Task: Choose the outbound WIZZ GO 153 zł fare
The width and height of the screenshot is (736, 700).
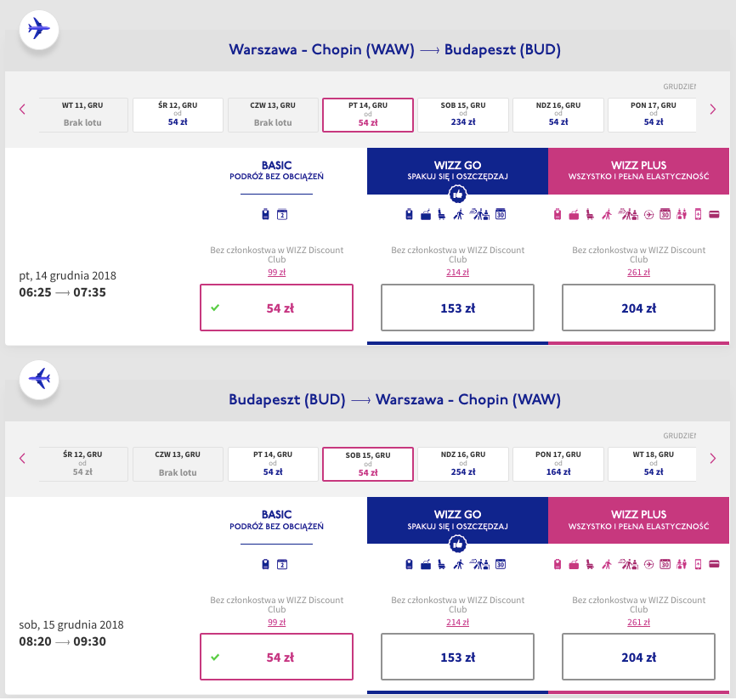Action: click(x=457, y=308)
